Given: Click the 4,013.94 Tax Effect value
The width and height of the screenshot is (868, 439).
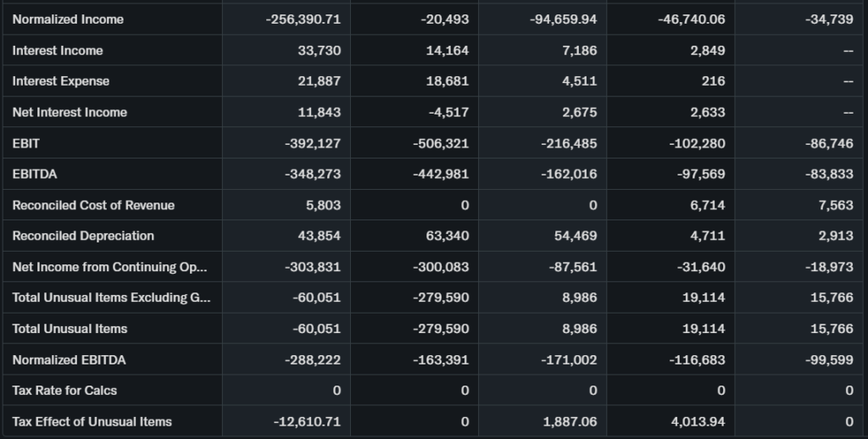Looking at the screenshot, I should [697, 422].
